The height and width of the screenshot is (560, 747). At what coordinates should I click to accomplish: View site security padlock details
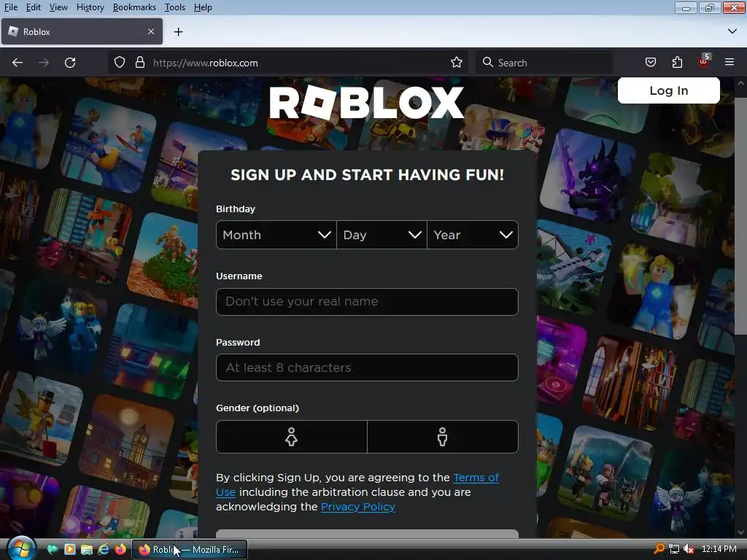coord(139,63)
